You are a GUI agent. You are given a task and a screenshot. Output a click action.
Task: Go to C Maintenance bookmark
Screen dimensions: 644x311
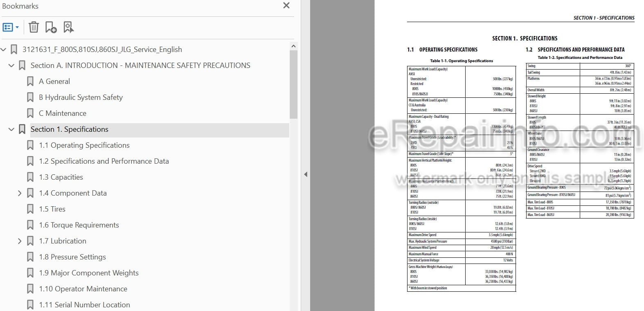(63, 113)
